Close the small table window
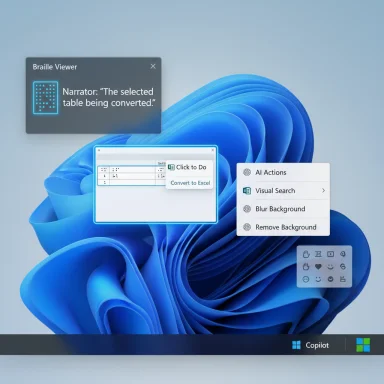Viewport: 384px width, 384px height. [x=213, y=150]
